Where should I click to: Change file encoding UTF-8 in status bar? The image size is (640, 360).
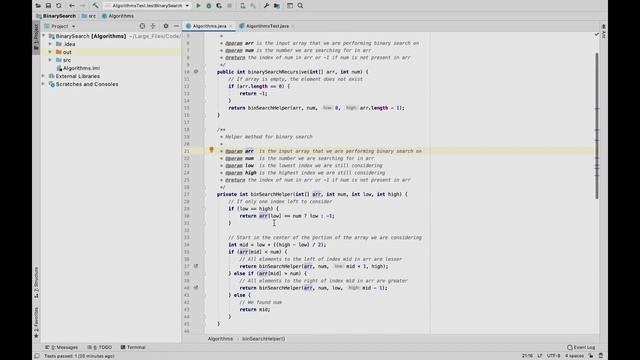pos(553,356)
